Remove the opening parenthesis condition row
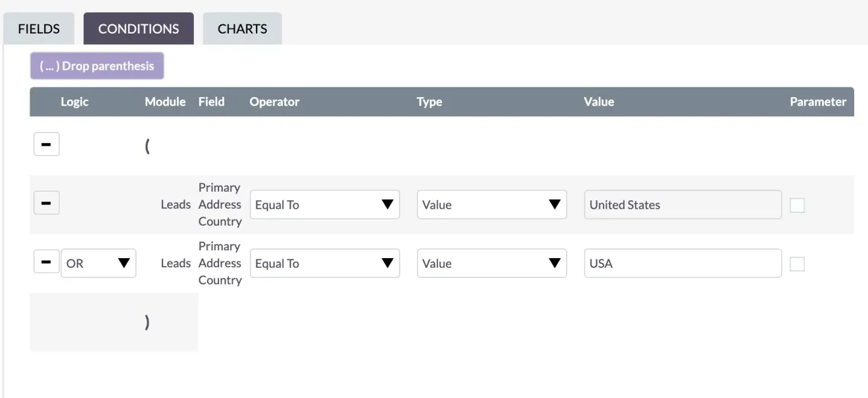868x398 pixels. click(46, 144)
